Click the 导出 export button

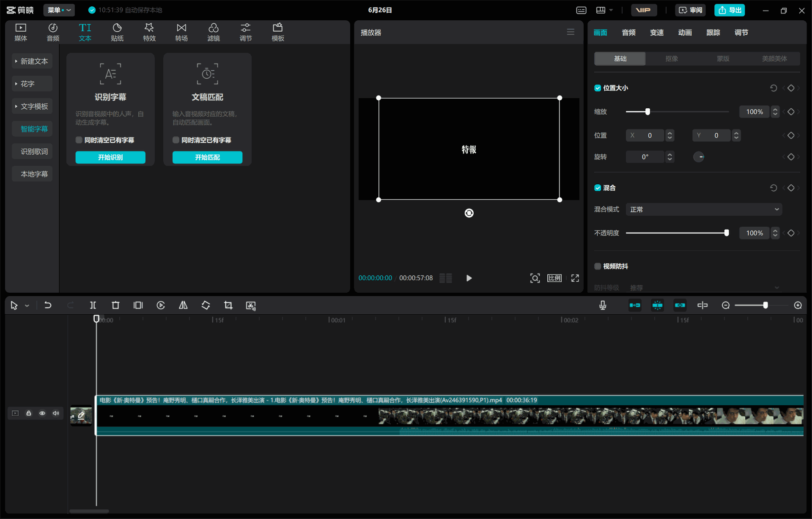pos(730,10)
